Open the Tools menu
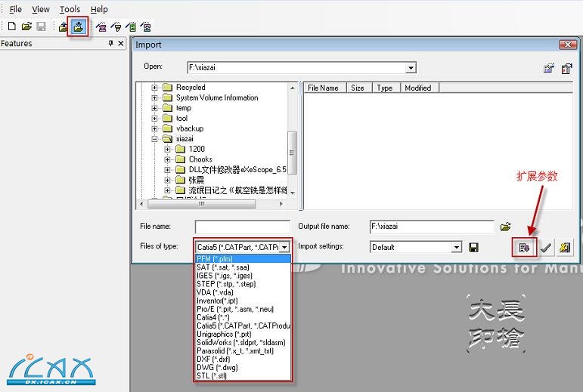Image resolution: width=583 pixels, height=392 pixels. (x=70, y=9)
